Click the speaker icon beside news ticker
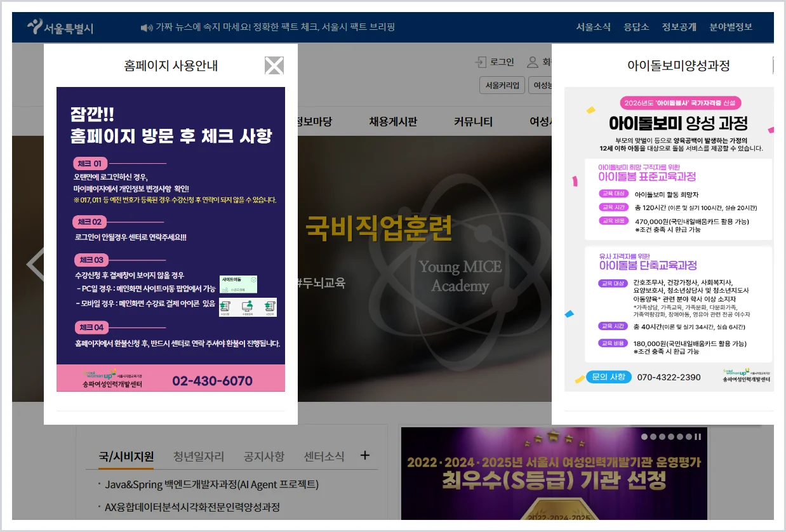The image size is (786, 532). point(147,27)
